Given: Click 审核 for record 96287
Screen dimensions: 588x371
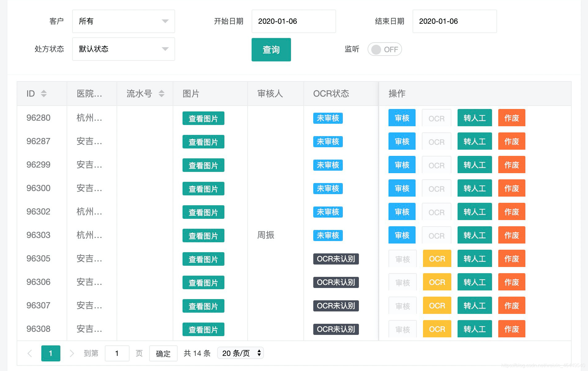Looking at the screenshot, I should tap(401, 141).
